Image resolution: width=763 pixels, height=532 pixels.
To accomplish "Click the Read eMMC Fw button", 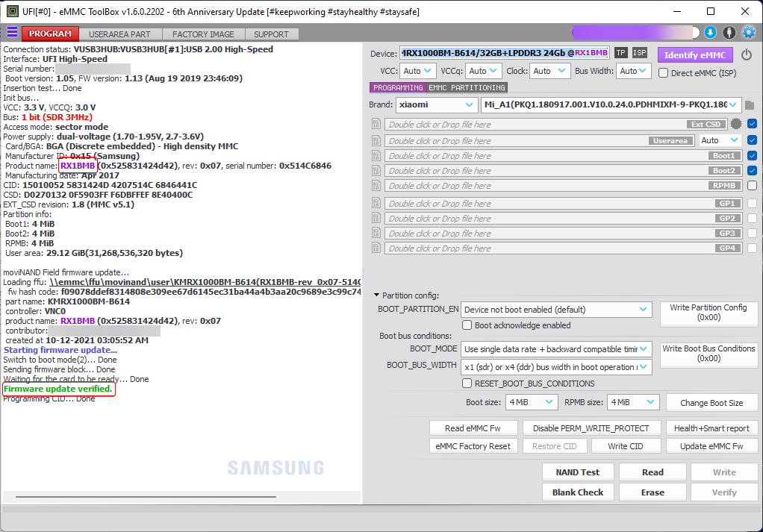I will (x=473, y=428).
